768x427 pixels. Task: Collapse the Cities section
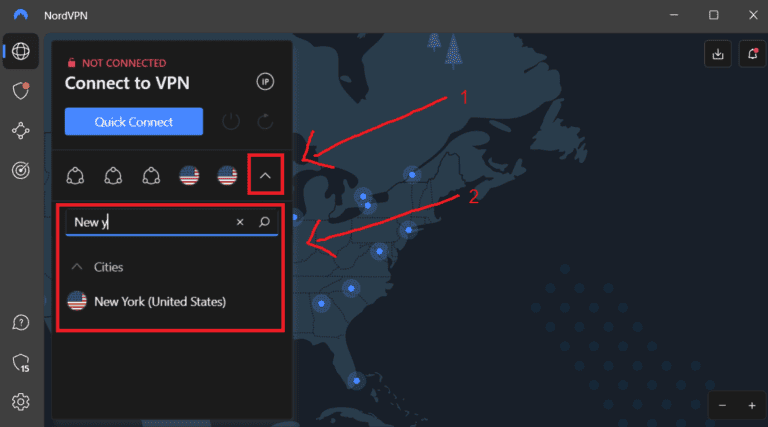pyautogui.click(x=76, y=267)
